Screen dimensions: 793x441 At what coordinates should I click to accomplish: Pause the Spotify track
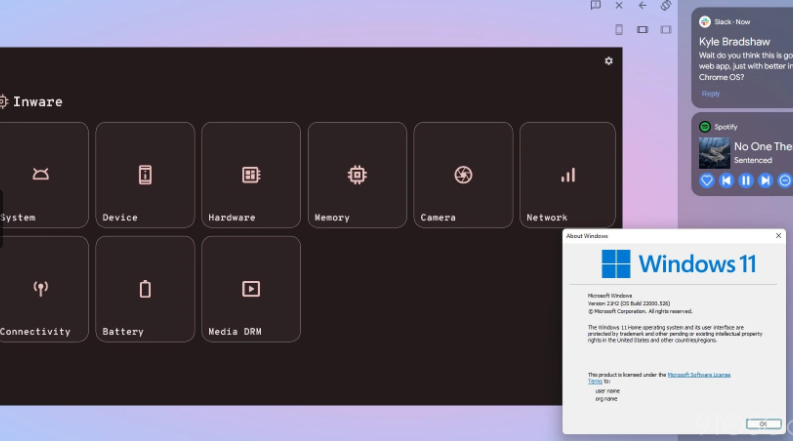(x=746, y=181)
